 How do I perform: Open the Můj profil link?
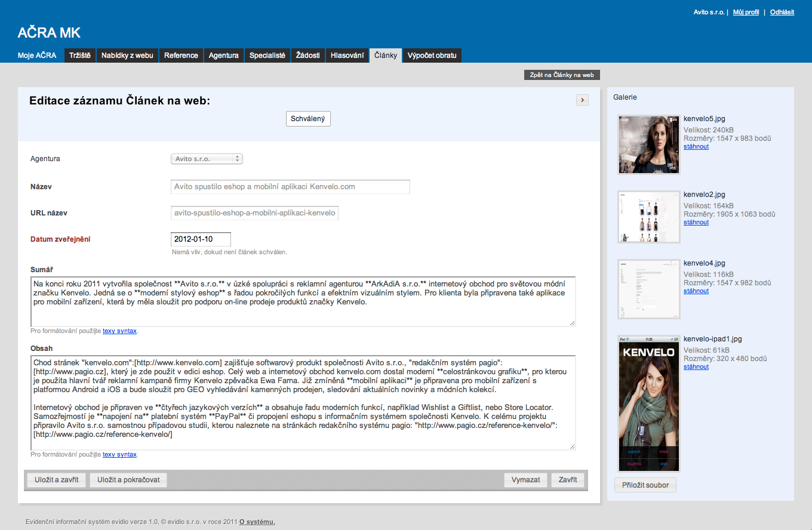click(746, 12)
